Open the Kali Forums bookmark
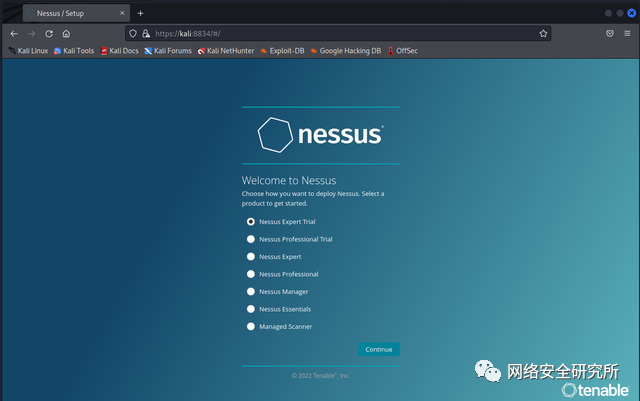 pos(168,51)
